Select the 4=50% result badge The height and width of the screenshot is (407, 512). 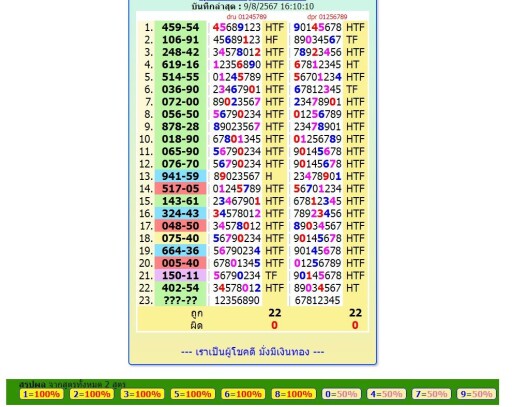click(386, 394)
